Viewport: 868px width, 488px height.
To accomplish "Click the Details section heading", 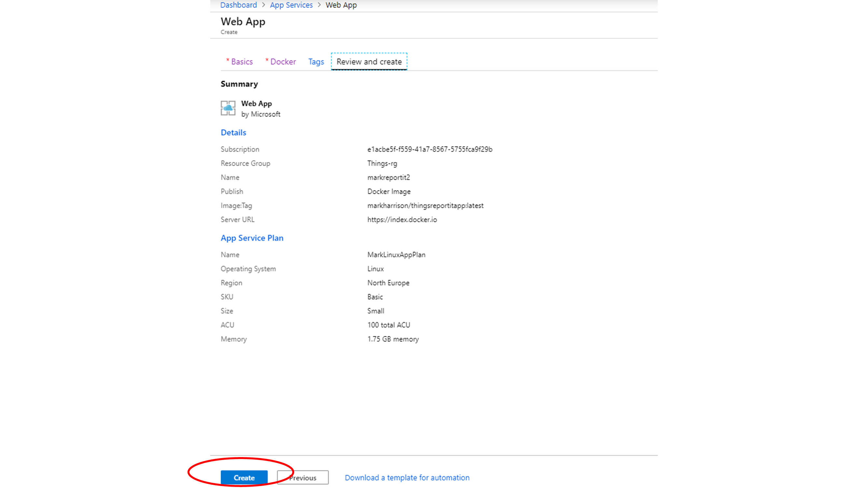I will 233,132.
